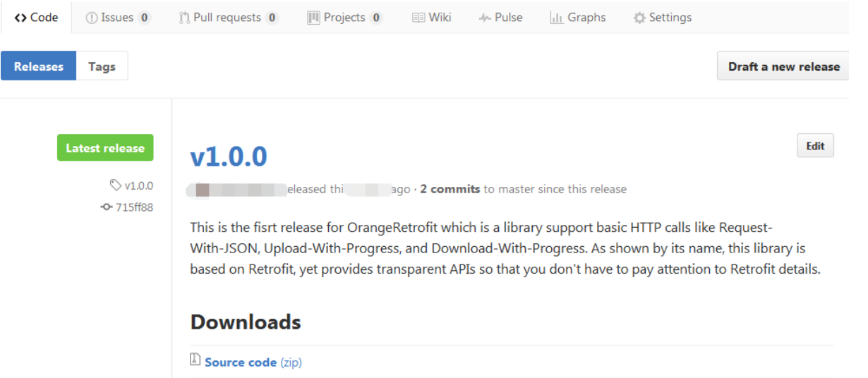Select the Releases button

click(39, 66)
